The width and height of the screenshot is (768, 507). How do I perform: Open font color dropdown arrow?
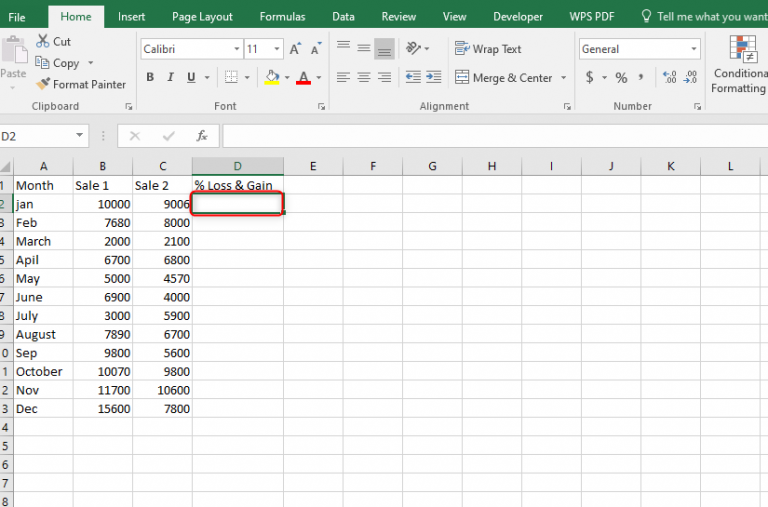point(319,77)
